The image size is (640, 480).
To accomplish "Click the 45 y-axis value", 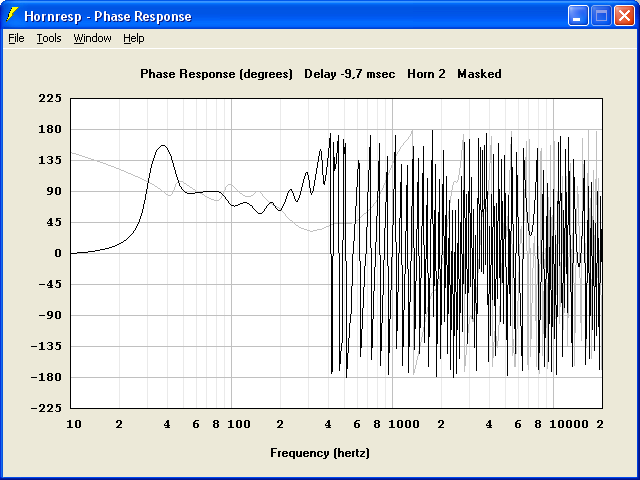I will coord(54,222).
